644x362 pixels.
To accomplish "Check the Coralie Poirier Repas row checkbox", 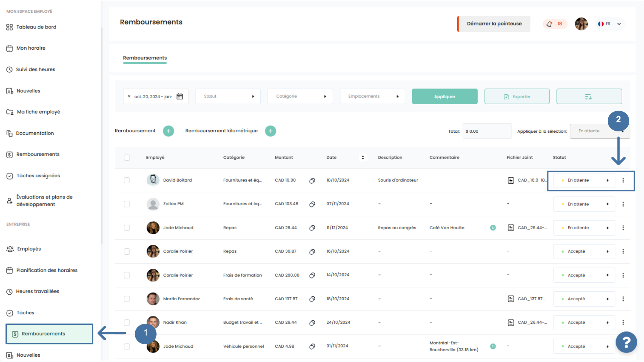I will [127, 251].
